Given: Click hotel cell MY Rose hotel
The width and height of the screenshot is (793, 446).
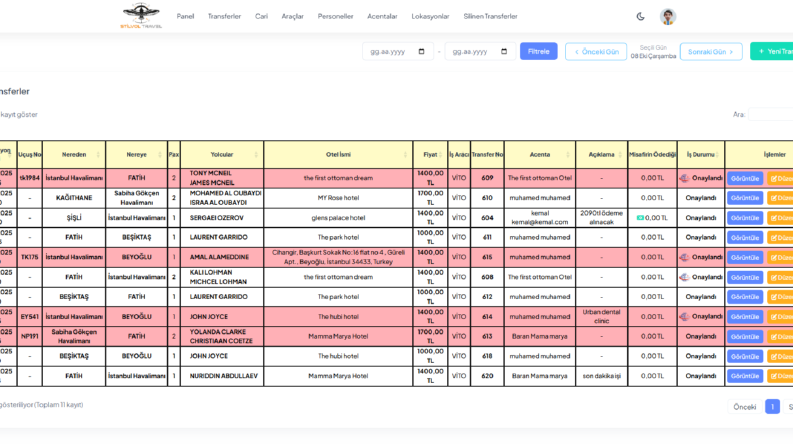Looking at the screenshot, I should (x=338, y=198).
